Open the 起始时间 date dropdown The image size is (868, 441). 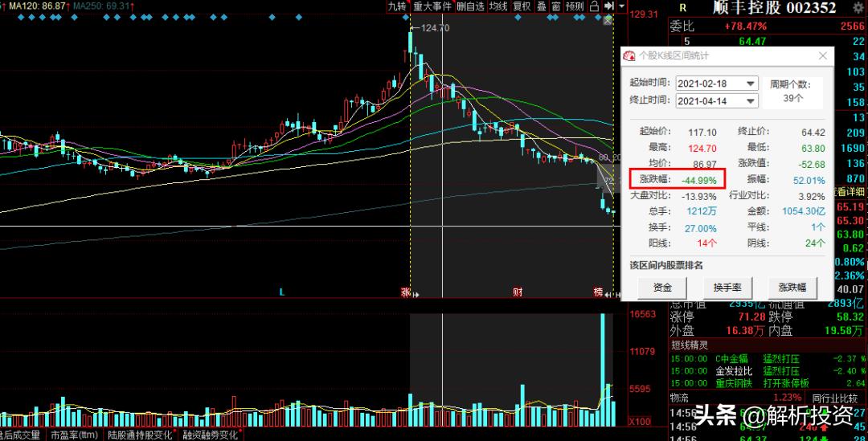tap(751, 84)
